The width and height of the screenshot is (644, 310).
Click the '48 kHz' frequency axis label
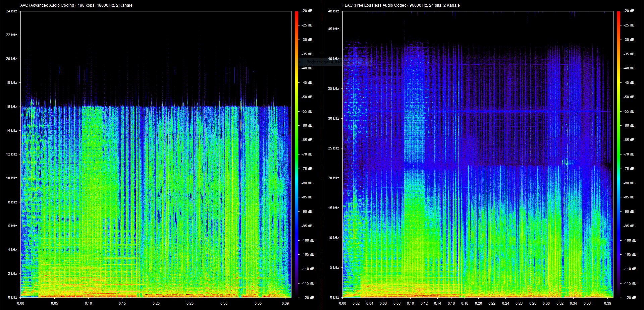[x=333, y=11]
